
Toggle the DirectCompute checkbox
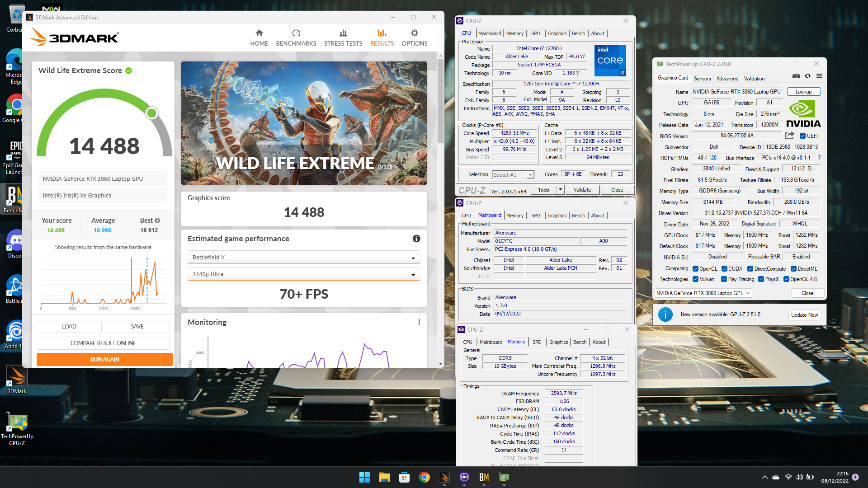(750, 269)
